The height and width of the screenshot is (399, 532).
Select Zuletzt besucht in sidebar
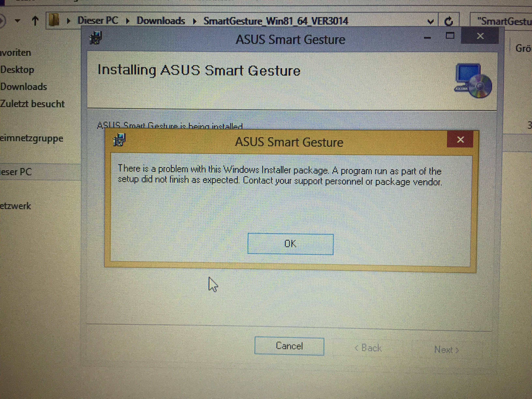click(32, 104)
